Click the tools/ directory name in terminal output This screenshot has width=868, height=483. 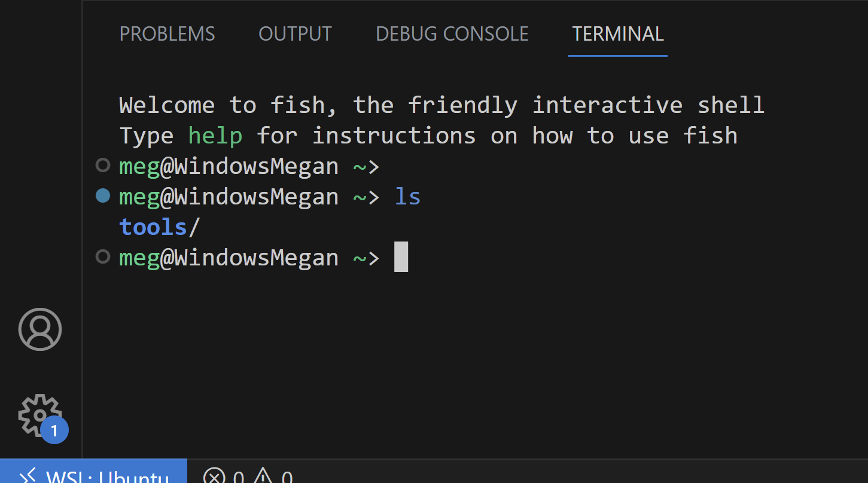(x=153, y=227)
